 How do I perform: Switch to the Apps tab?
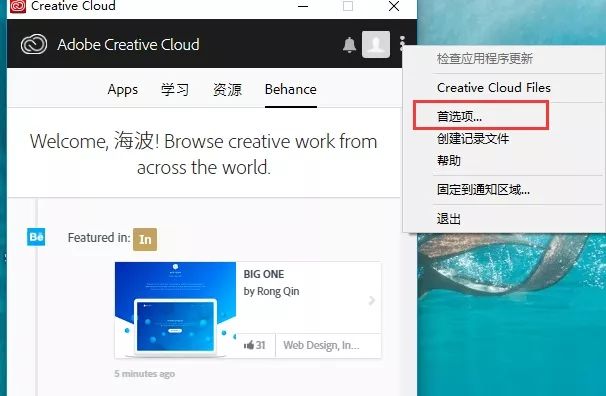(123, 90)
